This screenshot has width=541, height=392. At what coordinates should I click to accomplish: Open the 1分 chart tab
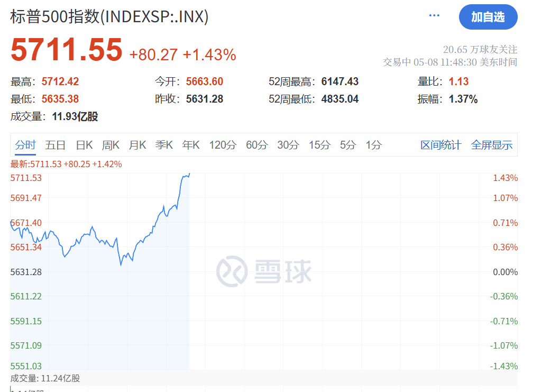coord(374,145)
